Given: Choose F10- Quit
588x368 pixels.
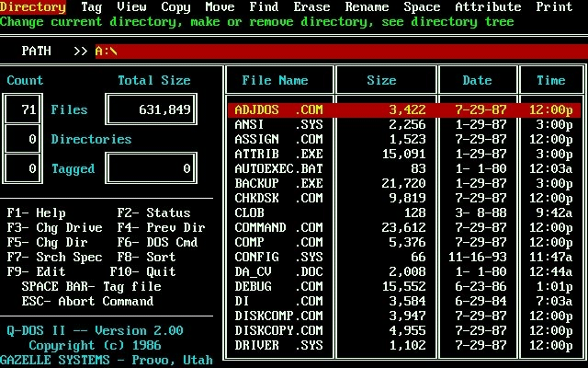Looking at the screenshot, I should pyautogui.click(x=143, y=271).
